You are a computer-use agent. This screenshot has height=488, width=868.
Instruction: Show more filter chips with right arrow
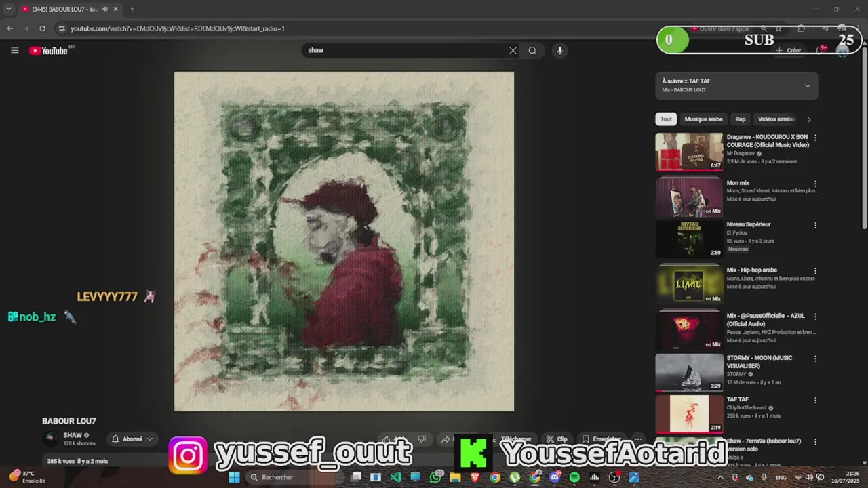[x=808, y=119]
